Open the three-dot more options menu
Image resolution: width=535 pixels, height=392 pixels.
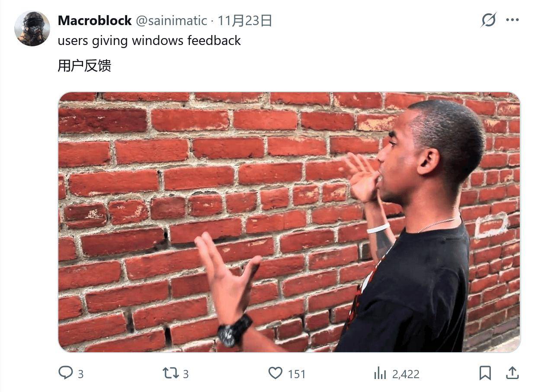point(512,20)
